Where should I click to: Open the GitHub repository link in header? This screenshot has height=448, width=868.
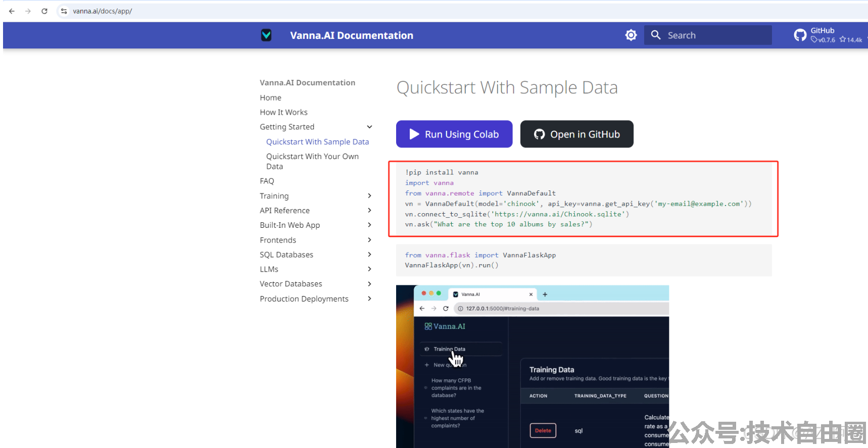829,35
